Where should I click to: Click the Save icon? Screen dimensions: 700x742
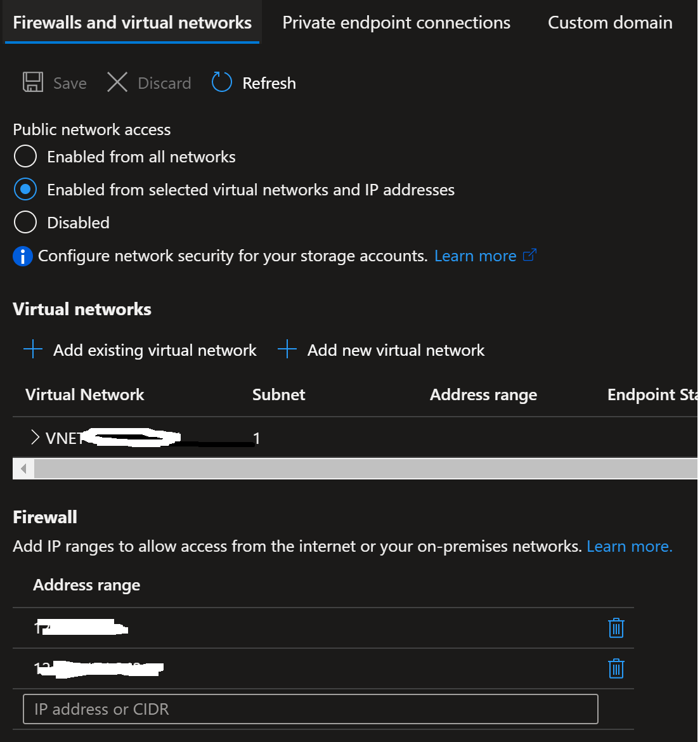pyautogui.click(x=32, y=82)
